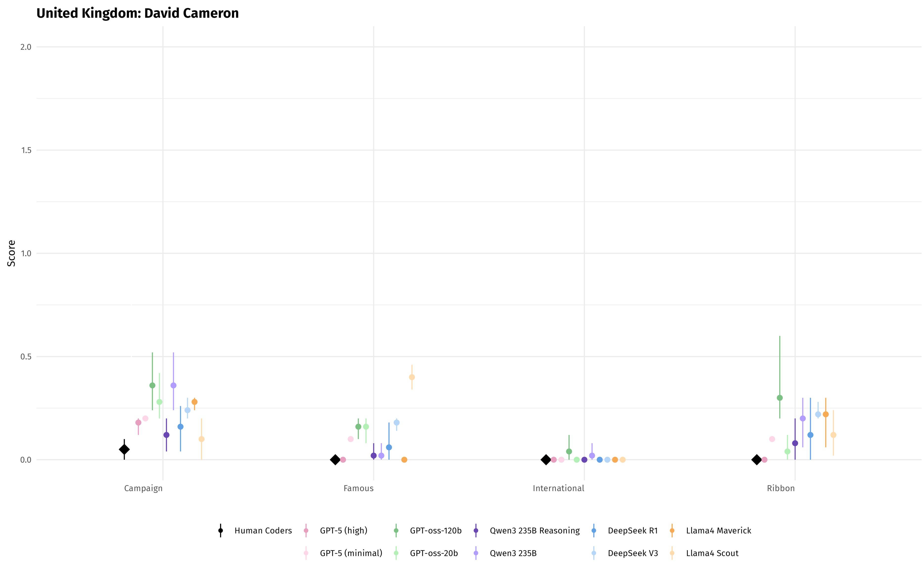
Task: Click the black diamond in Campaign column
Action: (124, 449)
